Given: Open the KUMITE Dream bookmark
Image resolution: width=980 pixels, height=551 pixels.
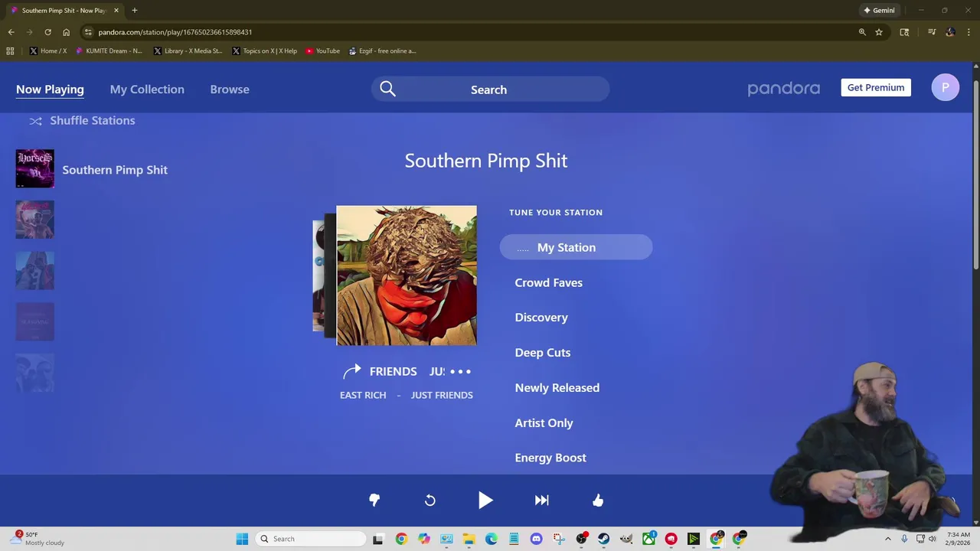Looking at the screenshot, I should click(x=109, y=51).
